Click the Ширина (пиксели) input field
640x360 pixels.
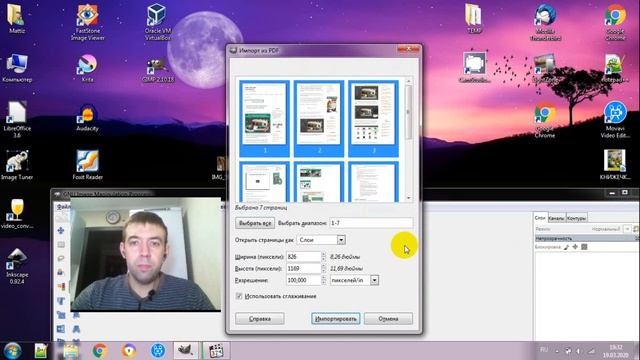(304, 257)
